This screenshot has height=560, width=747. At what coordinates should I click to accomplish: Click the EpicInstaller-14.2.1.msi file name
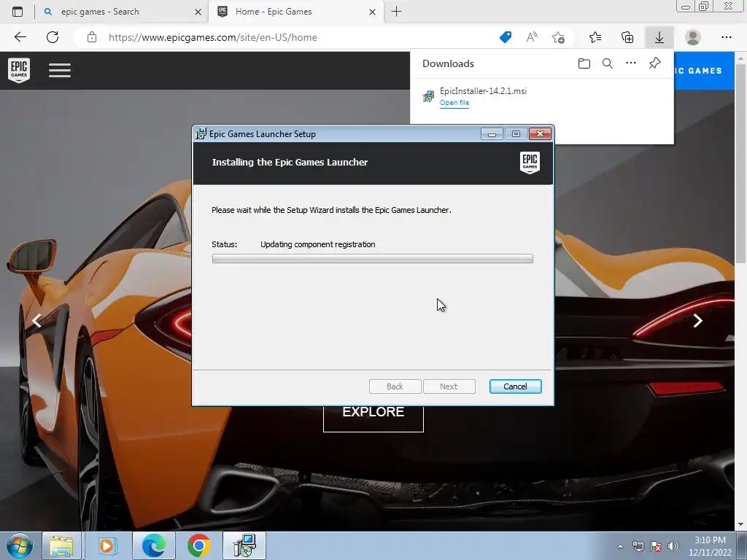[x=483, y=90]
